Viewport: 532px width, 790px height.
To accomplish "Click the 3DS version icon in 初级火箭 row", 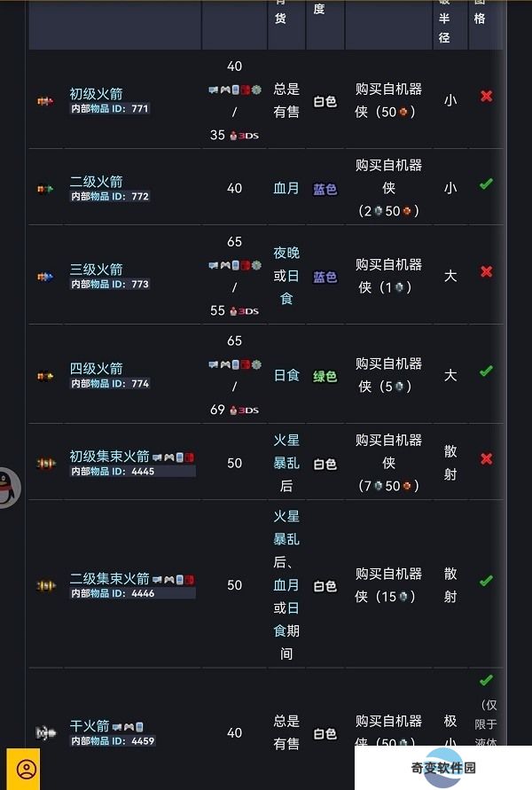I will [245, 136].
